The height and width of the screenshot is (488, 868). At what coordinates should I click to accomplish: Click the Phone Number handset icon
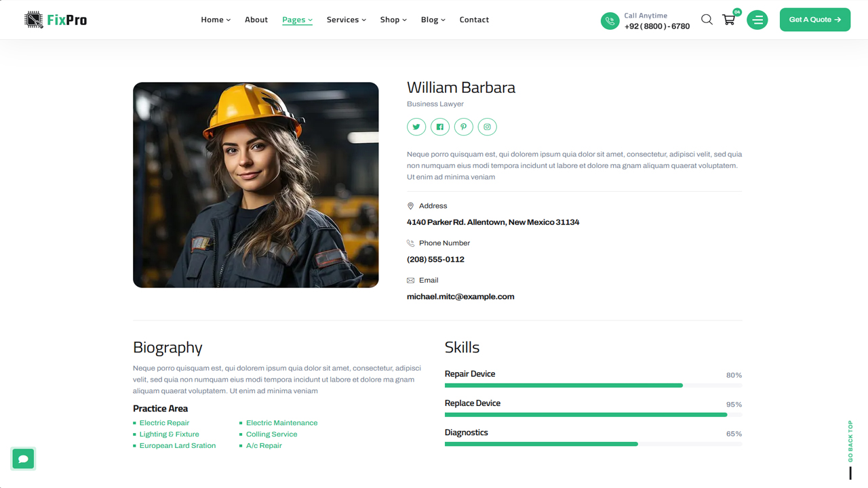(410, 243)
